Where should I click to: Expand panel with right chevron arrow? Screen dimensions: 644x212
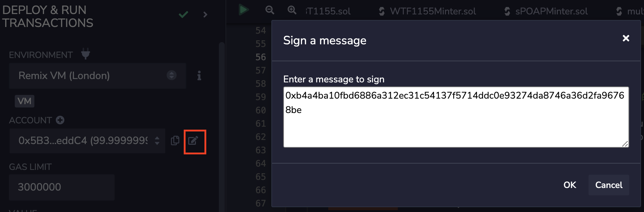205,14
